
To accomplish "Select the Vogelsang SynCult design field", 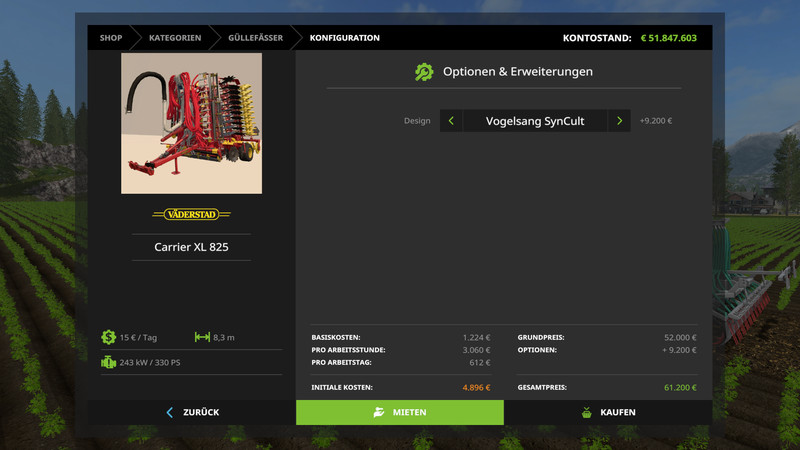I will coord(535,121).
